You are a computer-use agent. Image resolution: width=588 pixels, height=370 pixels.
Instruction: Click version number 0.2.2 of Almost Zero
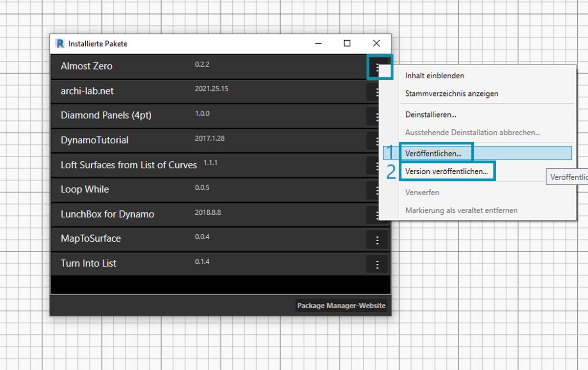pyautogui.click(x=202, y=64)
